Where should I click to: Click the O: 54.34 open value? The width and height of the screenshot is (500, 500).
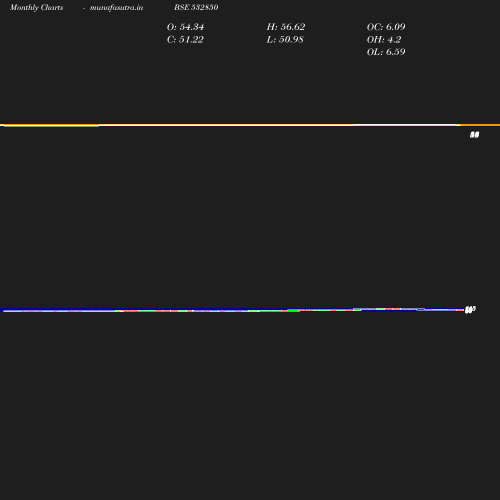click(185, 27)
